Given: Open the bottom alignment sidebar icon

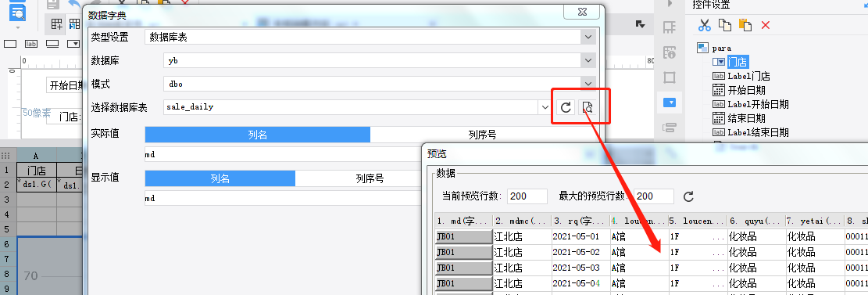Looking at the screenshot, I should [670, 128].
